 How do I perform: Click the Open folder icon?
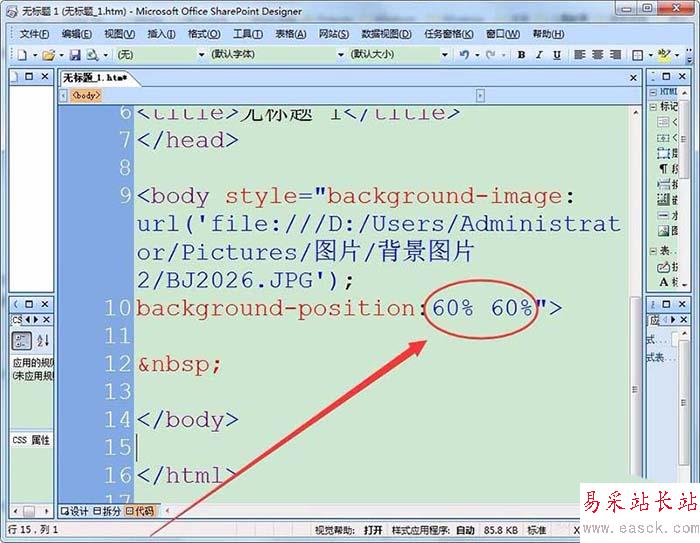(48, 55)
